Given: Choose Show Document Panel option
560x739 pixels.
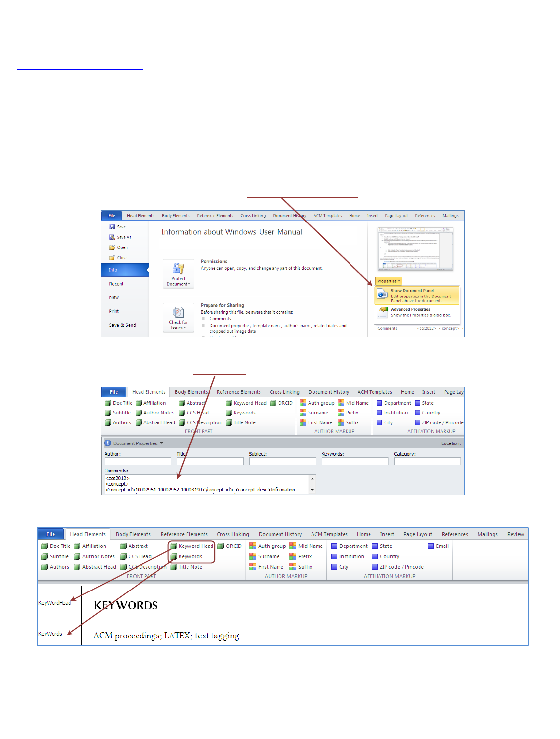Looking at the screenshot, I should pyautogui.click(x=417, y=296).
